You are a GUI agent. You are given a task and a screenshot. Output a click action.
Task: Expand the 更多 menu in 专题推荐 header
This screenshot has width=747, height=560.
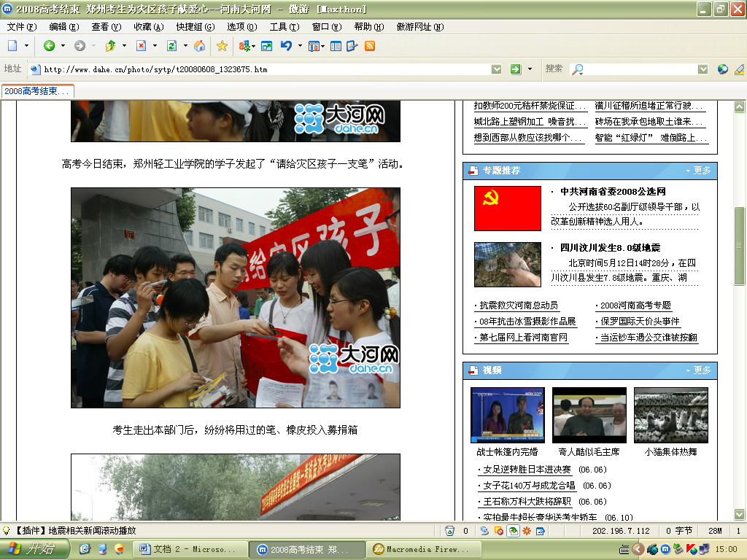(x=698, y=171)
